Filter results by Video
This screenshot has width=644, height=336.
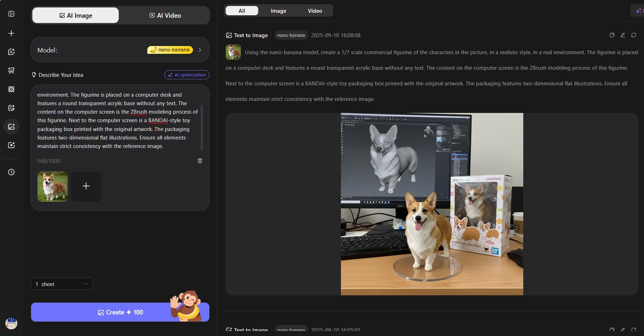(315, 11)
